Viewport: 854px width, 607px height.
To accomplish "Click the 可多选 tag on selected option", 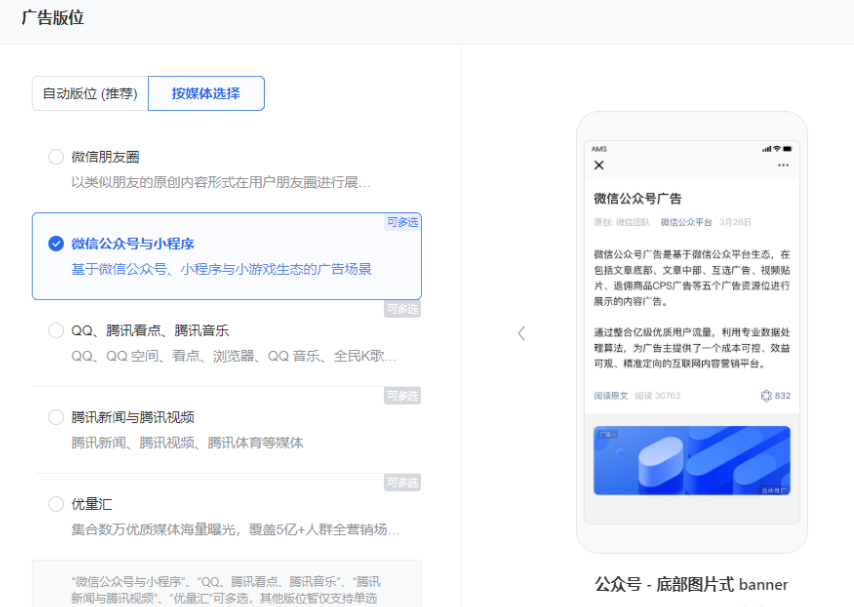I will pyautogui.click(x=402, y=222).
